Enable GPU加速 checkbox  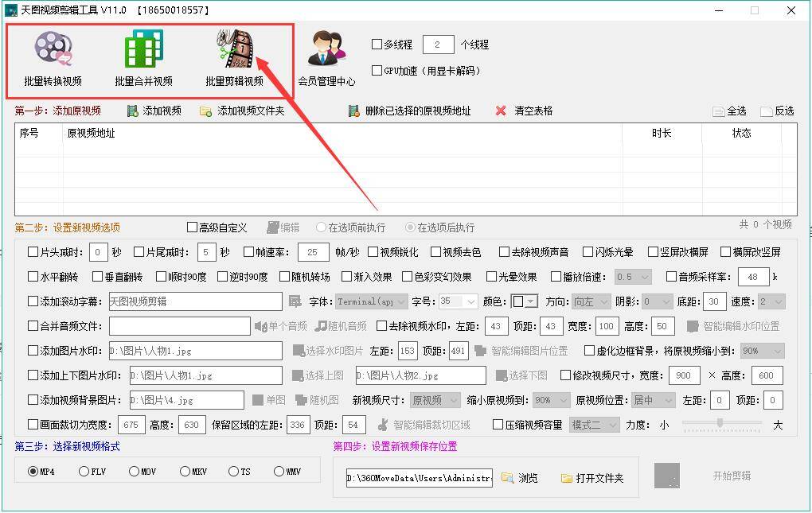(x=377, y=70)
